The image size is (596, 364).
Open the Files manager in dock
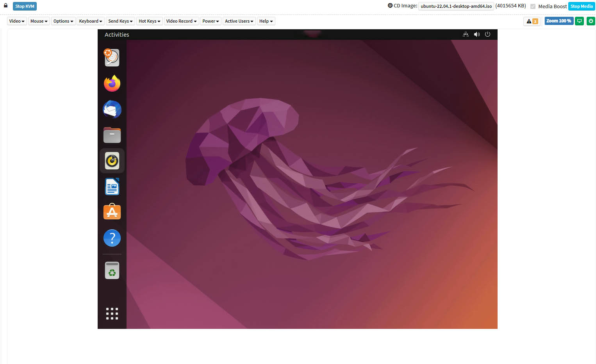point(112,135)
